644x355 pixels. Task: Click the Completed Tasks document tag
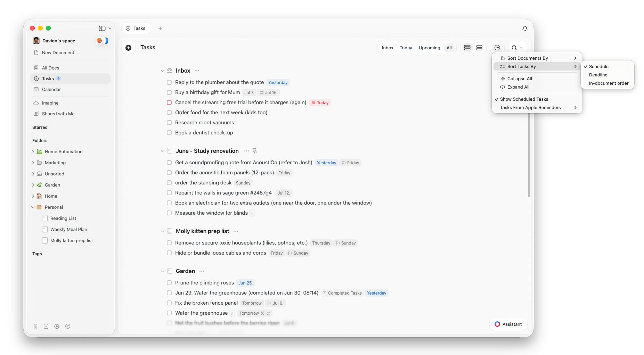point(342,293)
